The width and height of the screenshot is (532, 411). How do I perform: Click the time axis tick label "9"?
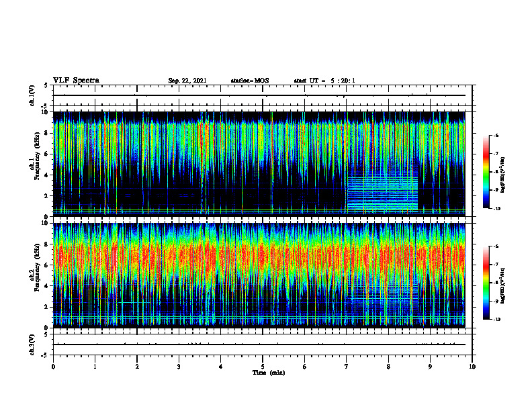(430, 367)
